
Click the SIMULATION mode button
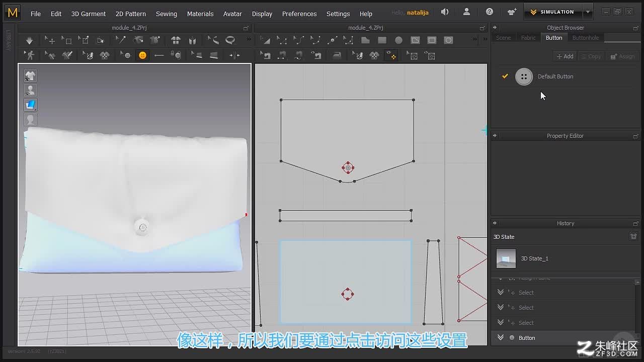click(x=553, y=12)
